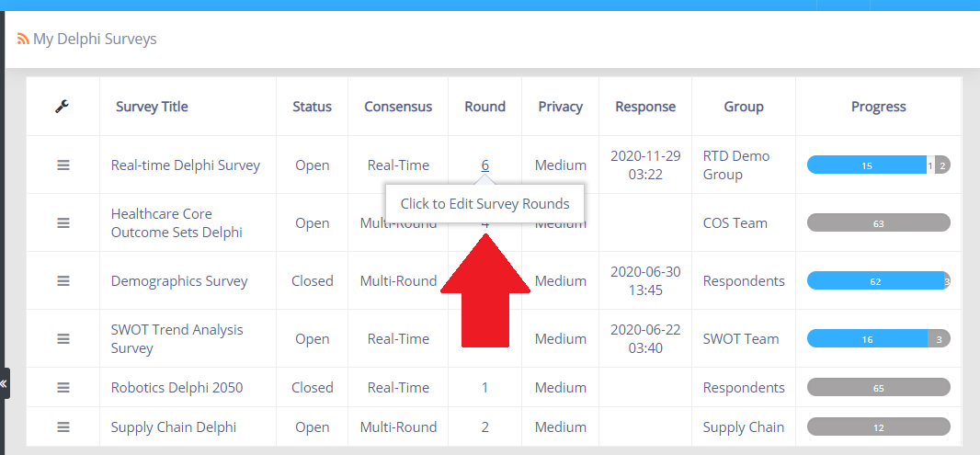The height and width of the screenshot is (455, 980).
Task: Open row menu for Real-time Delphi Survey
Action: coord(63,165)
